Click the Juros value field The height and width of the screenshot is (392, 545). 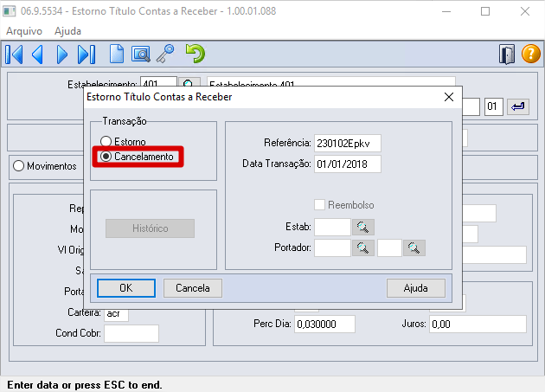click(x=478, y=325)
